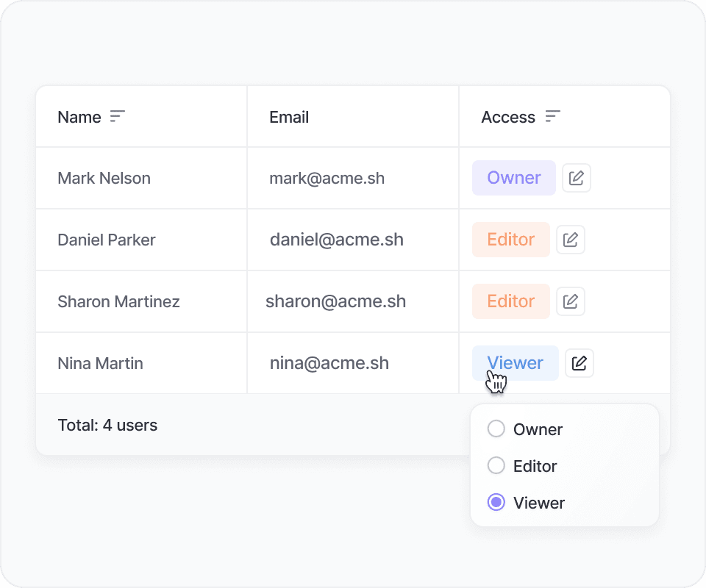Open Sharon Martinez's Editor access badge
706x588 pixels.
point(511,301)
